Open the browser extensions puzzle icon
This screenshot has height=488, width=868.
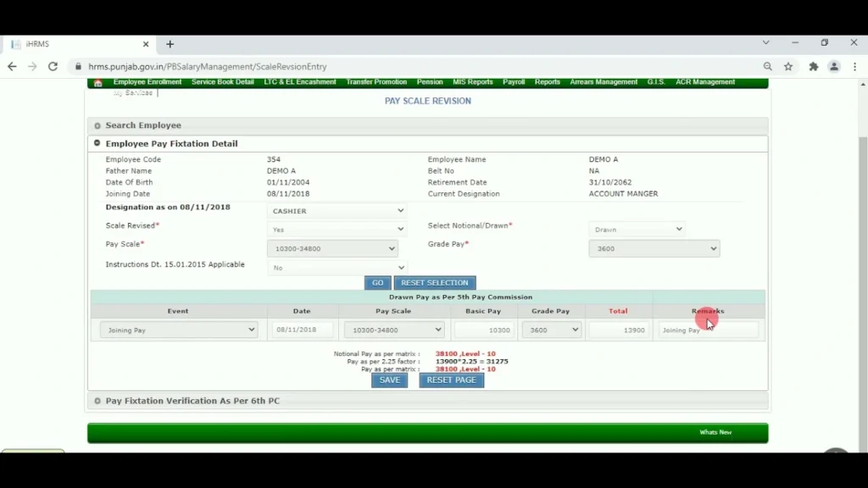point(812,65)
